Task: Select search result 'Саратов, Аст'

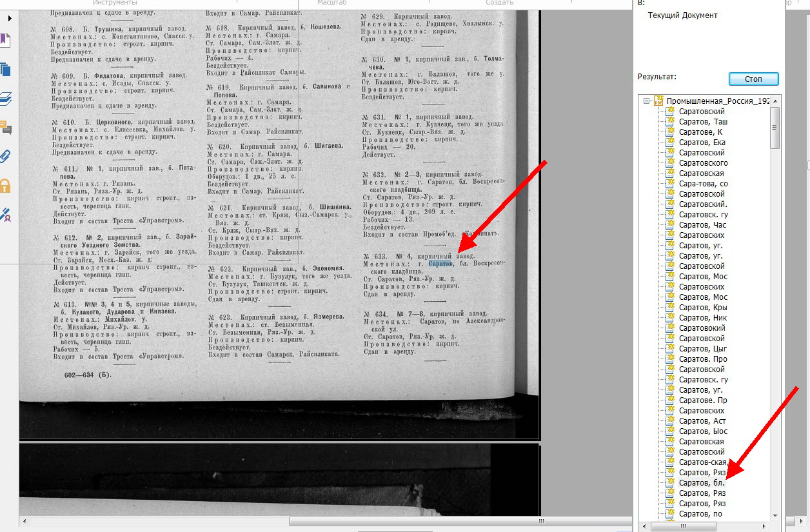Action: 703,421
